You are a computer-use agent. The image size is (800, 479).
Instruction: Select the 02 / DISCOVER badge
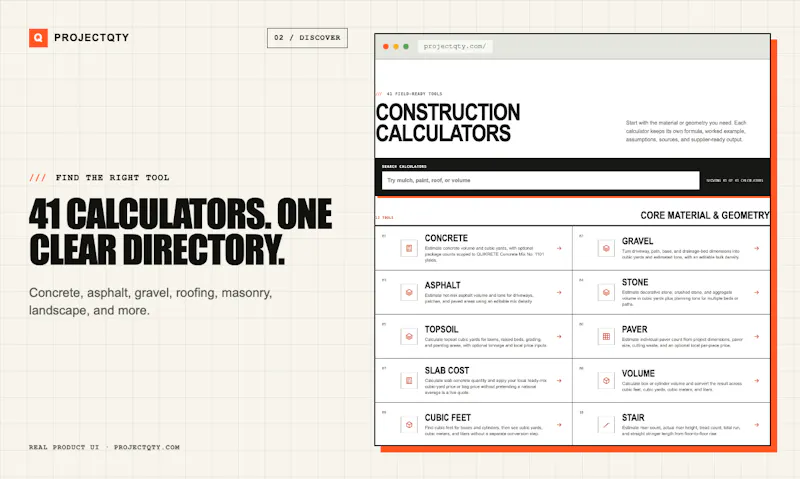[x=307, y=38]
